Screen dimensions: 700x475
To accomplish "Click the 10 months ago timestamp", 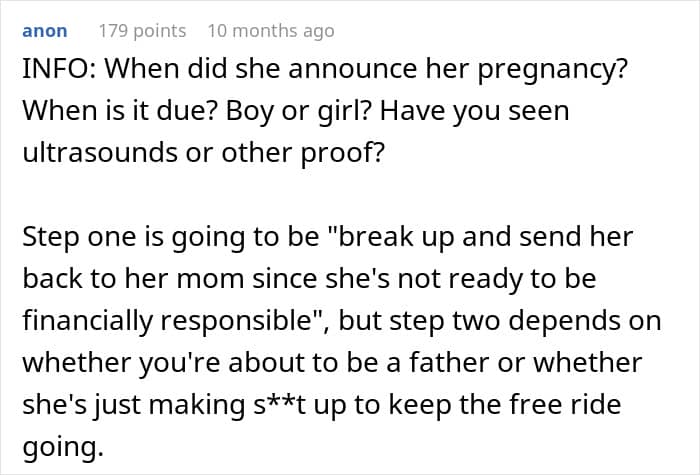I will point(270,31).
